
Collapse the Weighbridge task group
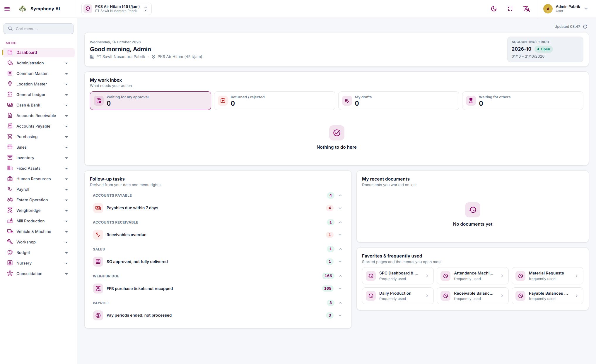coord(340,276)
